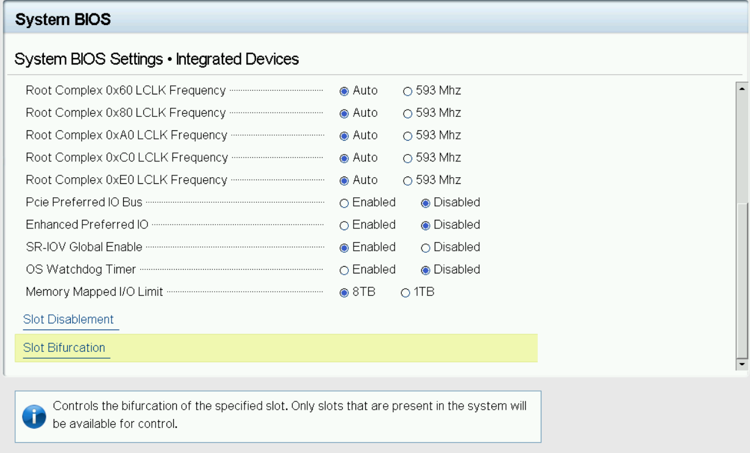Select 593 Mhz for Root Complex 0x60
Viewport: 750px width, 453px height.
[x=407, y=91]
